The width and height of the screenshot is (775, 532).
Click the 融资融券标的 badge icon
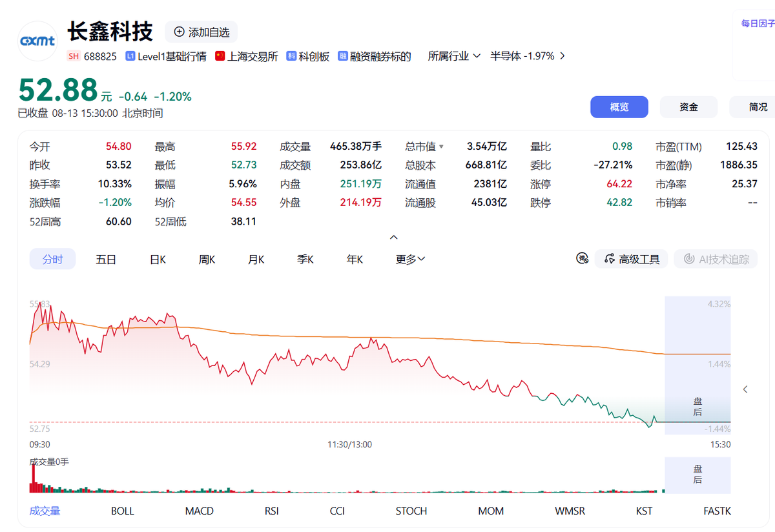click(x=342, y=56)
